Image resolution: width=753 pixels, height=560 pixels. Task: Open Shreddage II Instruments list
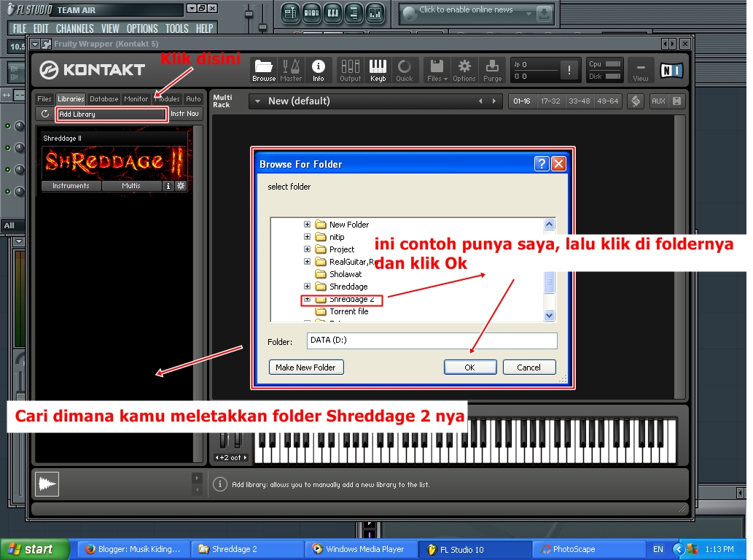[71, 186]
